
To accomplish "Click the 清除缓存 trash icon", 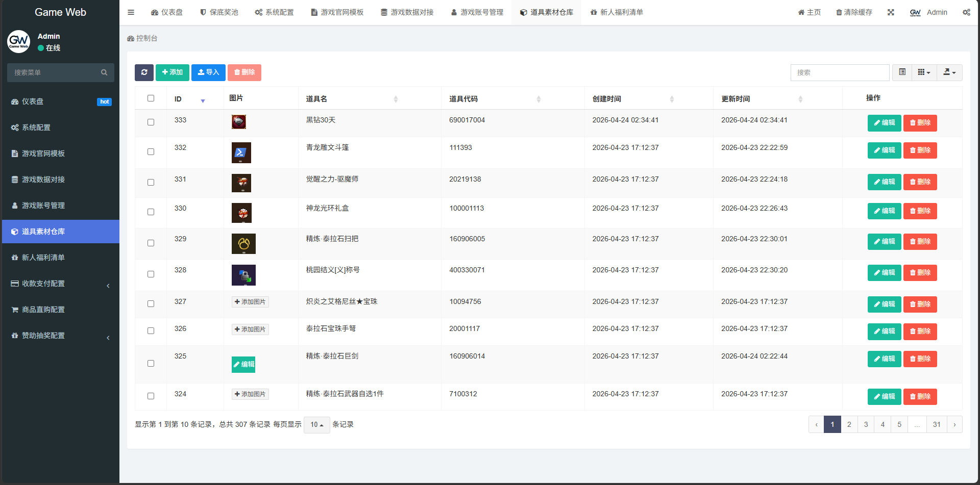I will 839,12.
